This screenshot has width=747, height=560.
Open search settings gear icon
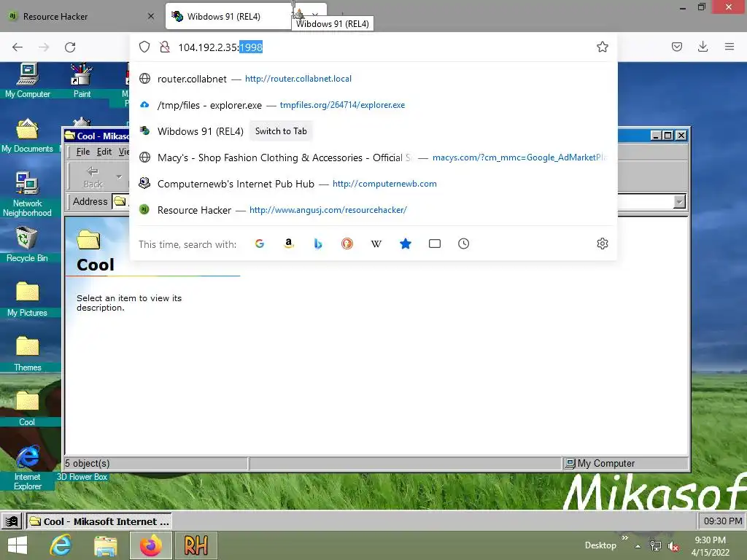point(602,244)
